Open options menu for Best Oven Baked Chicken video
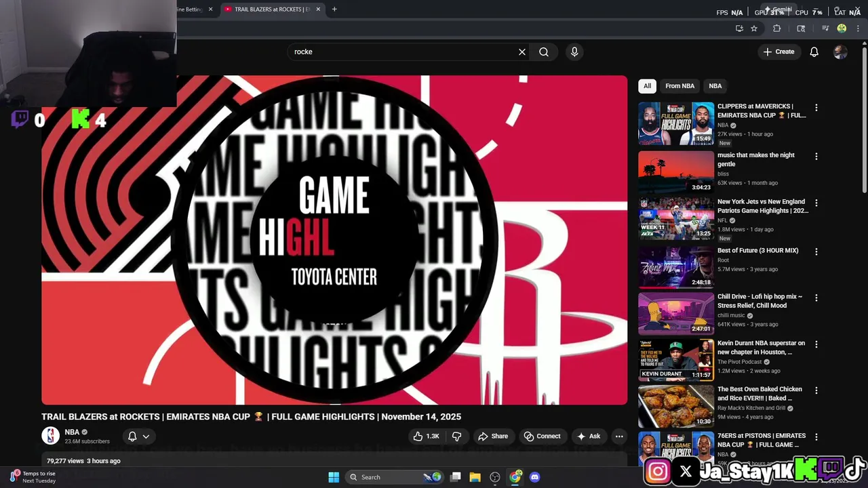 pos(816,390)
